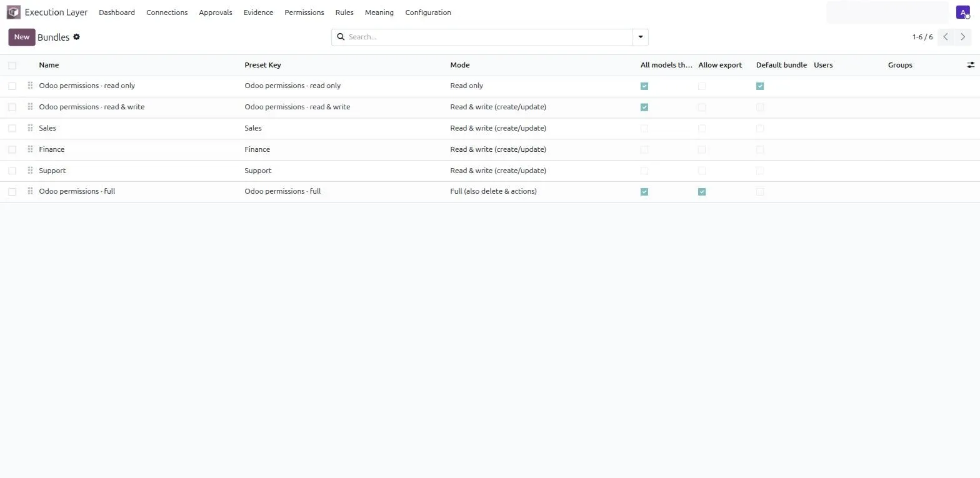Open the Permissions menu
Screen dimensions: 980x478
click(304, 12)
